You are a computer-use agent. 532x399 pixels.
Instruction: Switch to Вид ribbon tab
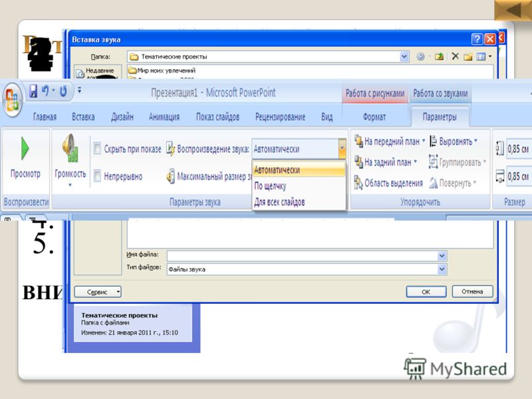point(327,117)
